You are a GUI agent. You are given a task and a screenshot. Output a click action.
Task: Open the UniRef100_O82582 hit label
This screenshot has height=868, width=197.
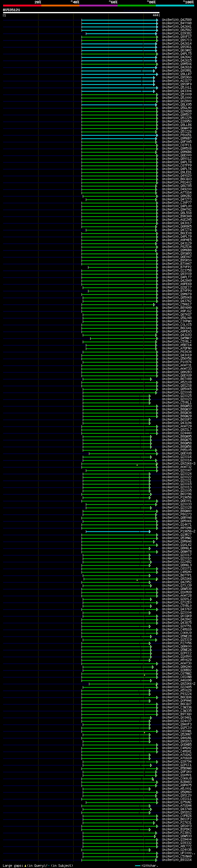(x=177, y=30)
